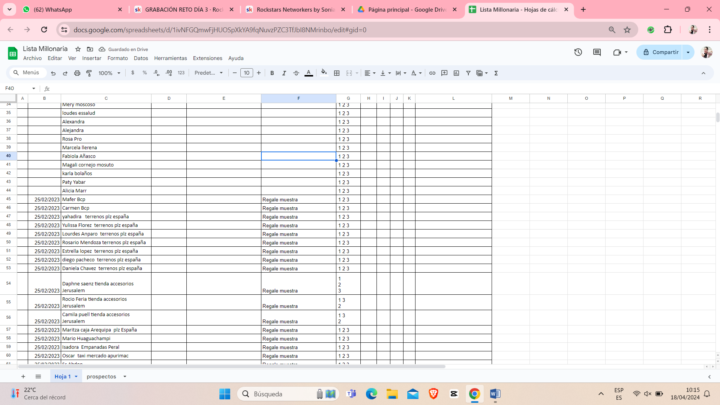The height and width of the screenshot is (405, 720).
Task: Click the print icon
Action: [77, 73]
